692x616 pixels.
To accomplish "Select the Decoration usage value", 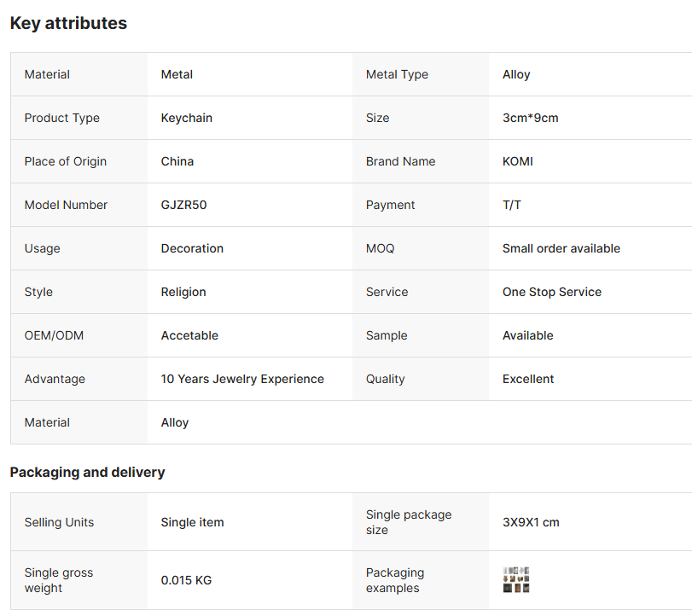I will tap(192, 248).
